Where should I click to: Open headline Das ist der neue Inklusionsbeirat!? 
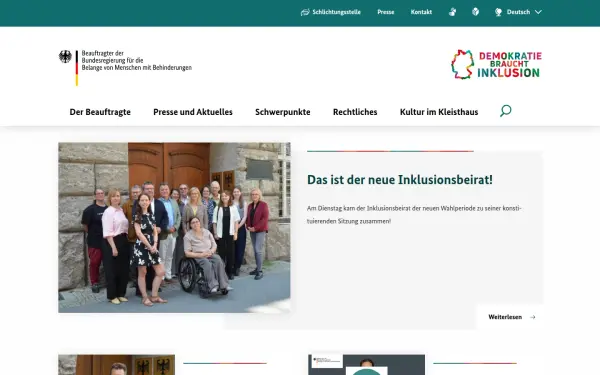coord(400,179)
